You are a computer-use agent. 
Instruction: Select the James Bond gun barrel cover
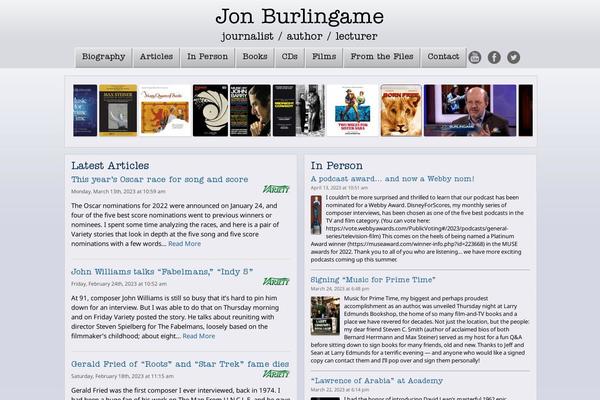coord(210,110)
